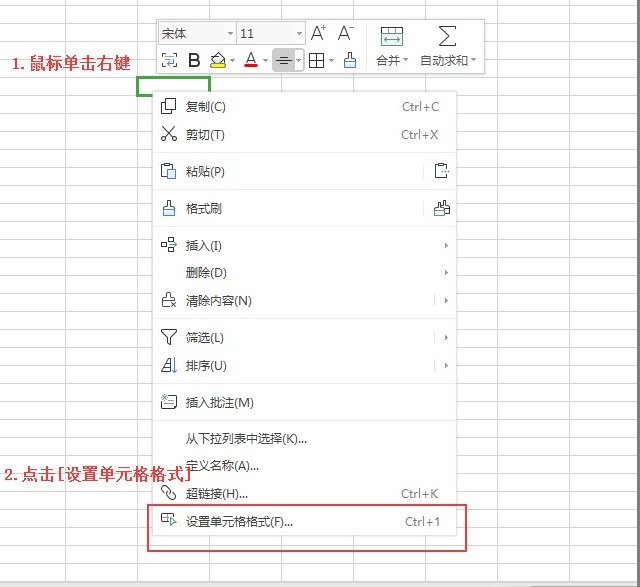This screenshot has width=640, height=587.
Task: Open font size dropdown showing 11
Action: (299, 33)
